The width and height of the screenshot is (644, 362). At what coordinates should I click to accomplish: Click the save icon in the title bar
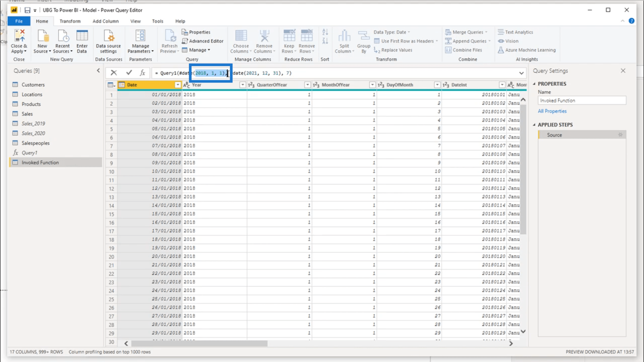click(x=27, y=10)
